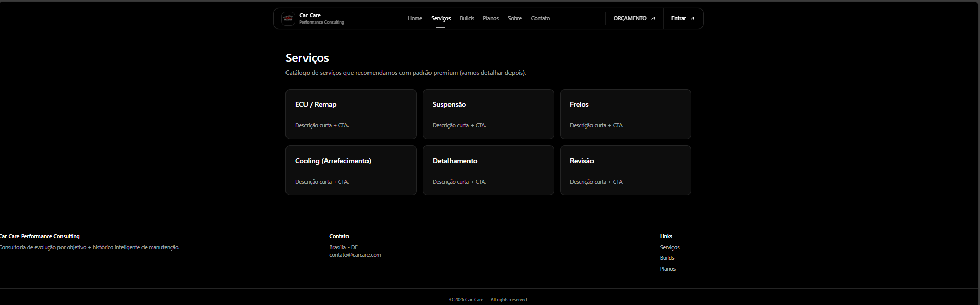Open the Freios service card
The image size is (980, 305).
(x=625, y=114)
